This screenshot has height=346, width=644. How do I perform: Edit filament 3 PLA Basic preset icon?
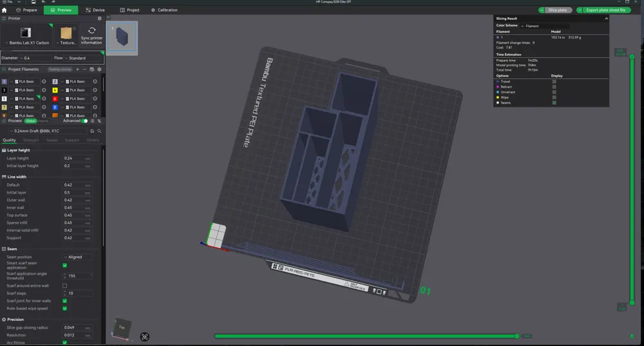(x=44, y=90)
